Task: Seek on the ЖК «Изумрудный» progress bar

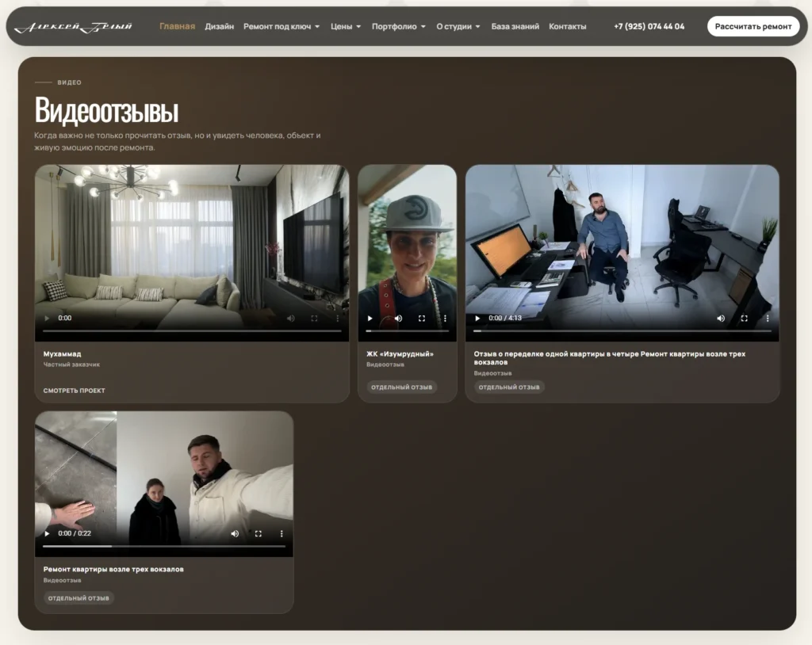Action: tap(407, 330)
